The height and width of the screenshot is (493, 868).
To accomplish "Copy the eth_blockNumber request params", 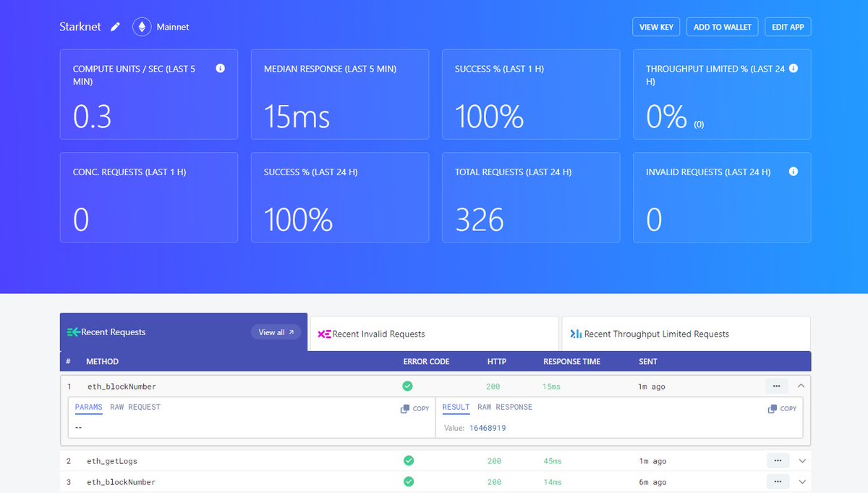I will [413, 408].
